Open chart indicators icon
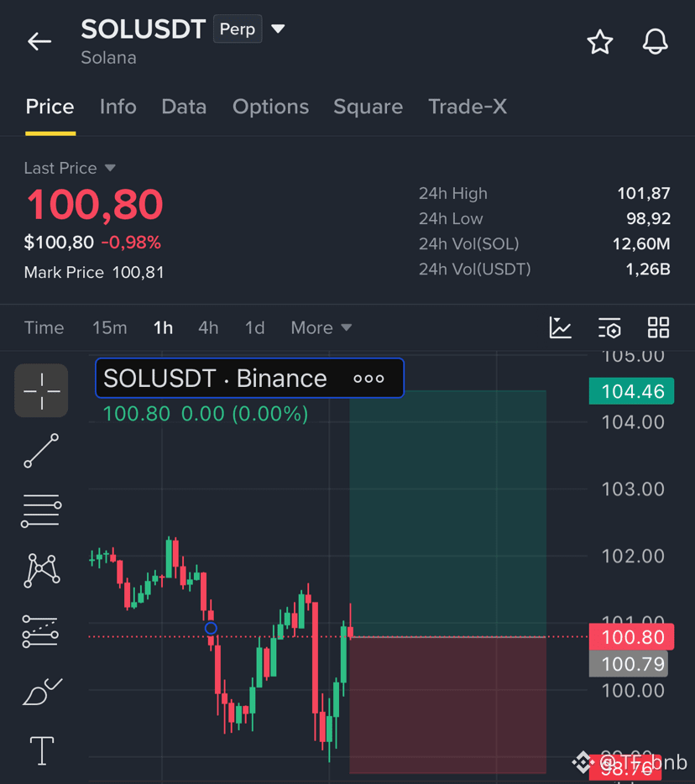The height and width of the screenshot is (784, 695). [x=560, y=327]
